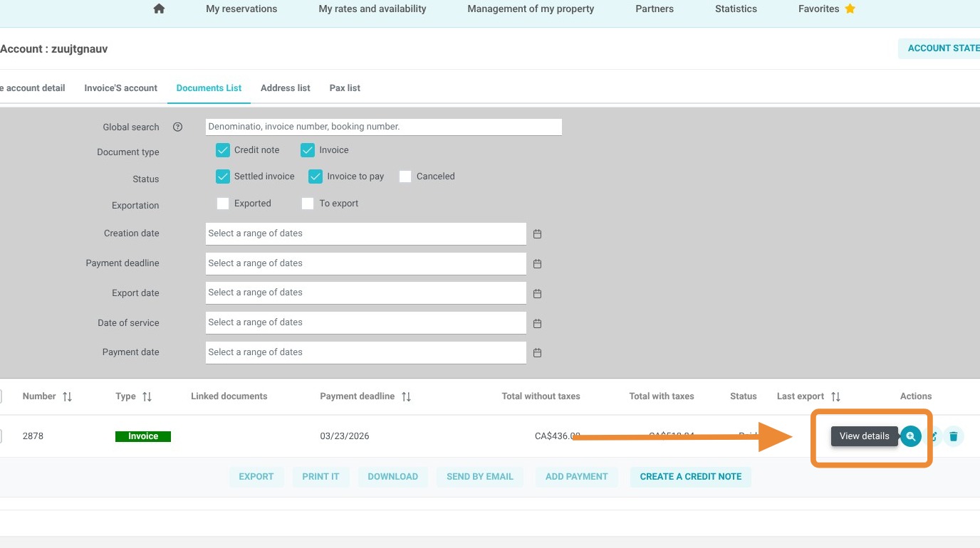Click the Total with taxes header
The width and height of the screenshot is (980, 548).
pos(662,396)
